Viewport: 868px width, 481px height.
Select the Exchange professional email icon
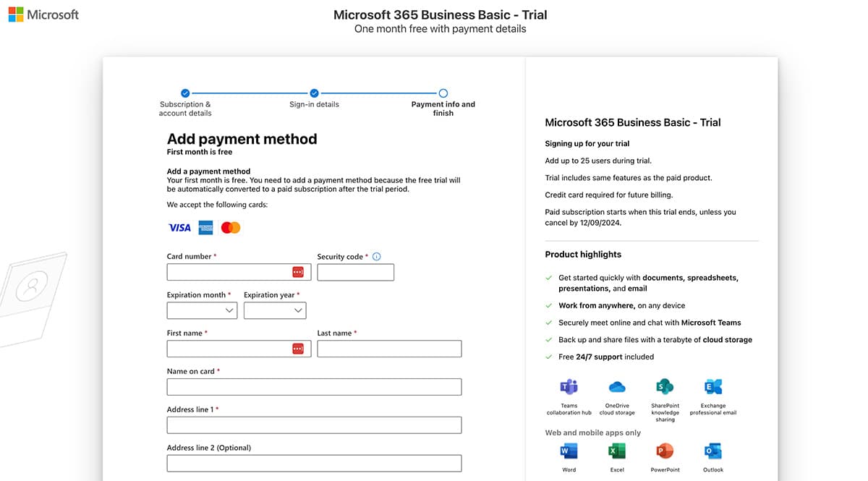[712, 386]
